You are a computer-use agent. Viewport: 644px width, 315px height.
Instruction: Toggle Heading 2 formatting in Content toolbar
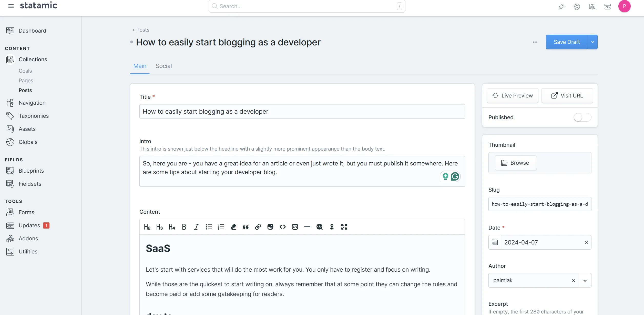(147, 227)
